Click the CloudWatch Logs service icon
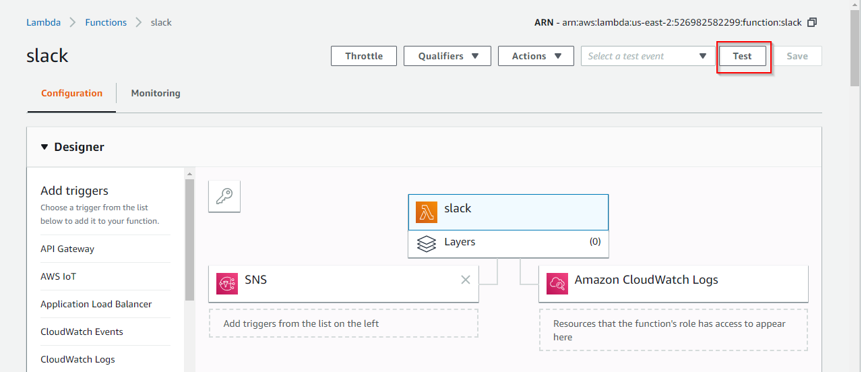The height and width of the screenshot is (372, 868). [x=557, y=284]
